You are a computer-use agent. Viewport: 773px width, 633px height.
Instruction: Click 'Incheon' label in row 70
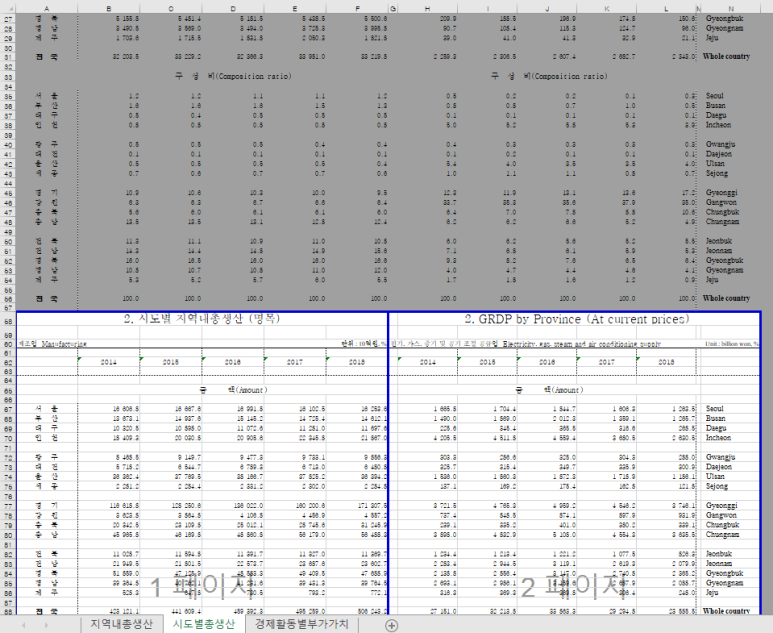(718, 438)
